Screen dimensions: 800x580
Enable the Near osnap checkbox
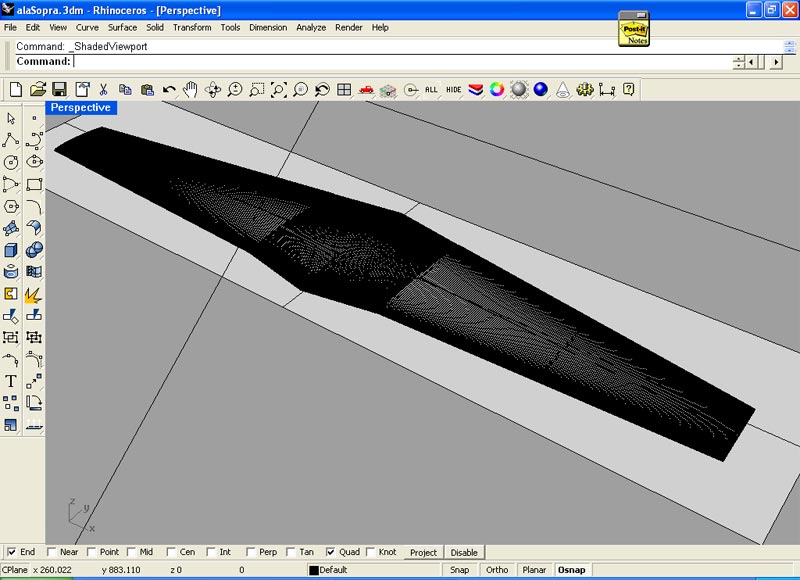point(51,552)
